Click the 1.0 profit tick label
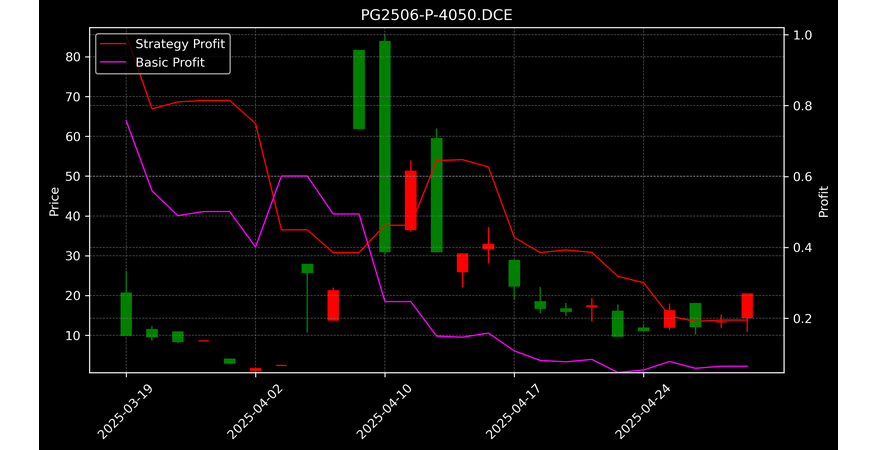The width and height of the screenshot is (878, 450). (x=801, y=35)
